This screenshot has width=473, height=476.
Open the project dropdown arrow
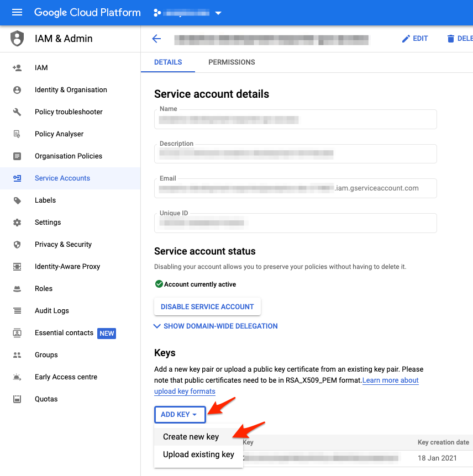tap(218, 13)
